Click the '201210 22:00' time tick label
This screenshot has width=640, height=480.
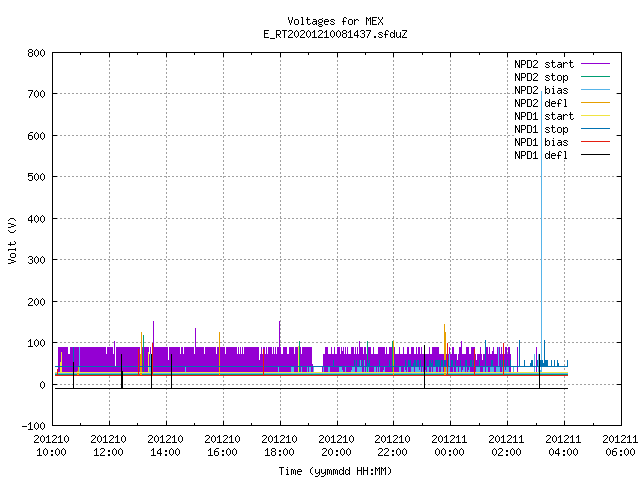coord(393,446)
